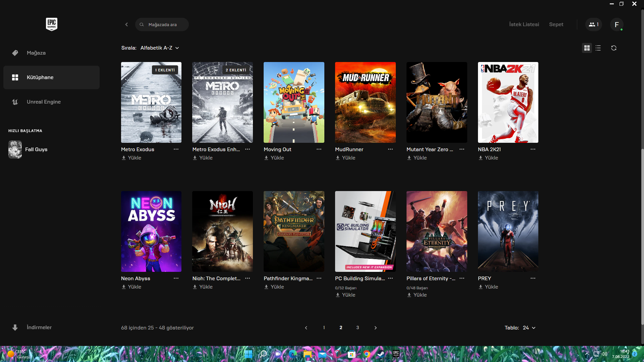
Task: Go to page 3
Action: (358, 327)
